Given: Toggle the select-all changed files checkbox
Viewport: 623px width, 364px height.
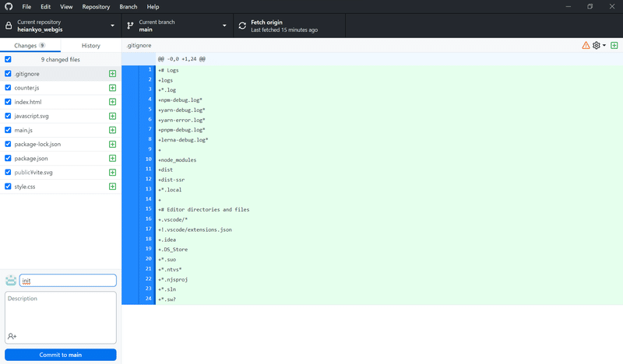Looking at the screenshot, I should pos(8,59).
